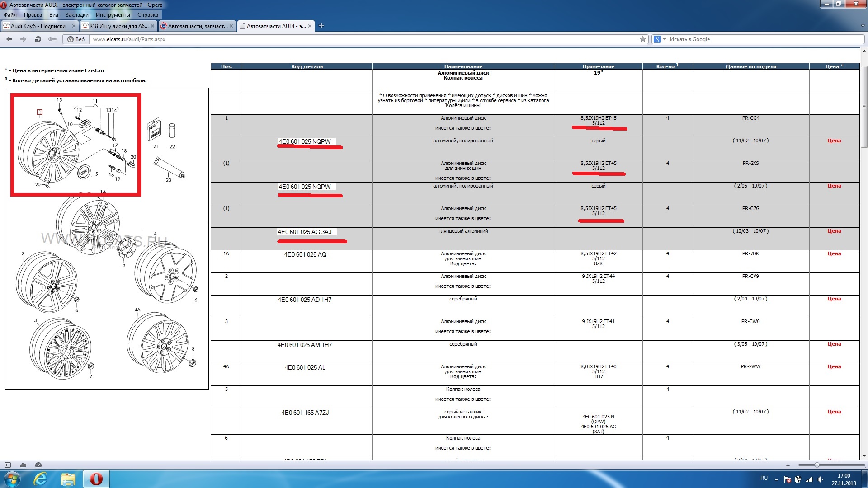
Task: Open Opera Link cloud icon in status bar
Action: coord(23,465)
